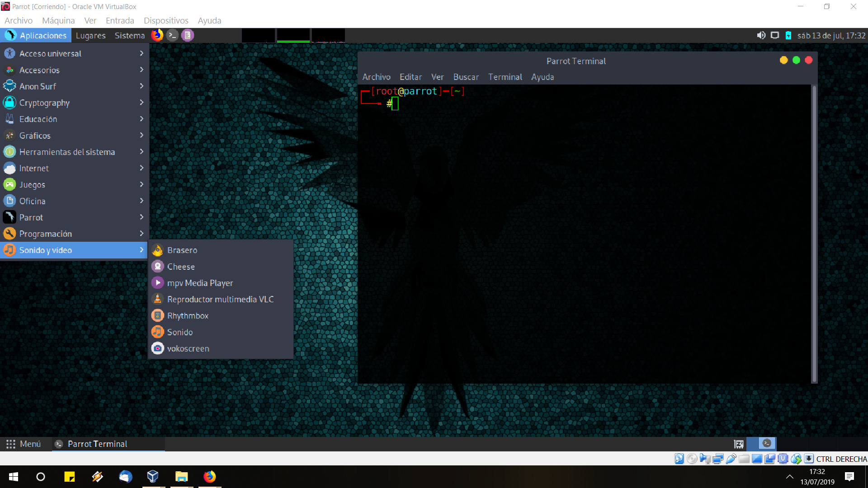Launch Cheese webcam app
The height and width of the screenshot is (488, 868).
point(221,267)
